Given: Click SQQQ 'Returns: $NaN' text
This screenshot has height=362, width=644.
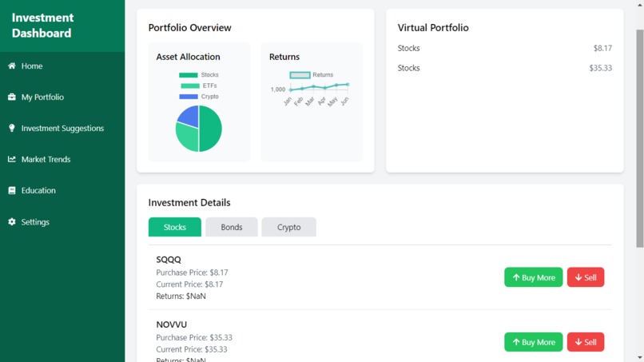Looking at the screenshot, I should (181, 296).
